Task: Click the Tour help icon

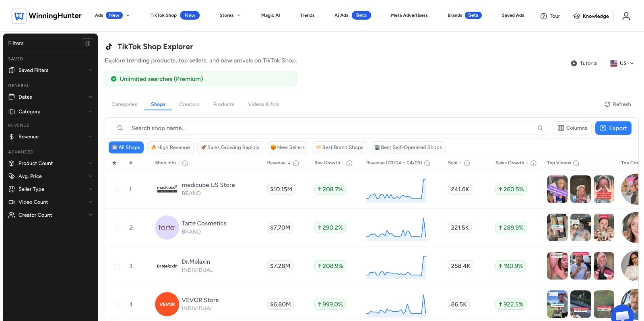Action: (x=543, y=16)
